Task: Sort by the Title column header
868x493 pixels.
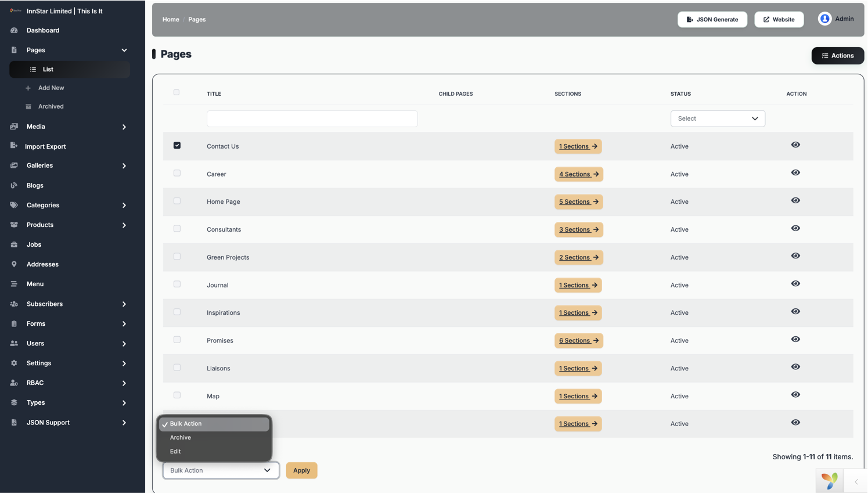Action: click(x=214, y=93)
